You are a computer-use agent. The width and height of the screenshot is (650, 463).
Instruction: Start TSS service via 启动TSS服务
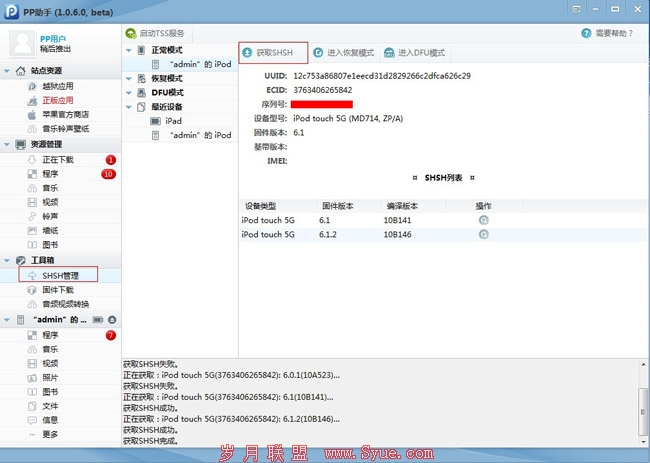pyautogui.click(x=155, y=33)
